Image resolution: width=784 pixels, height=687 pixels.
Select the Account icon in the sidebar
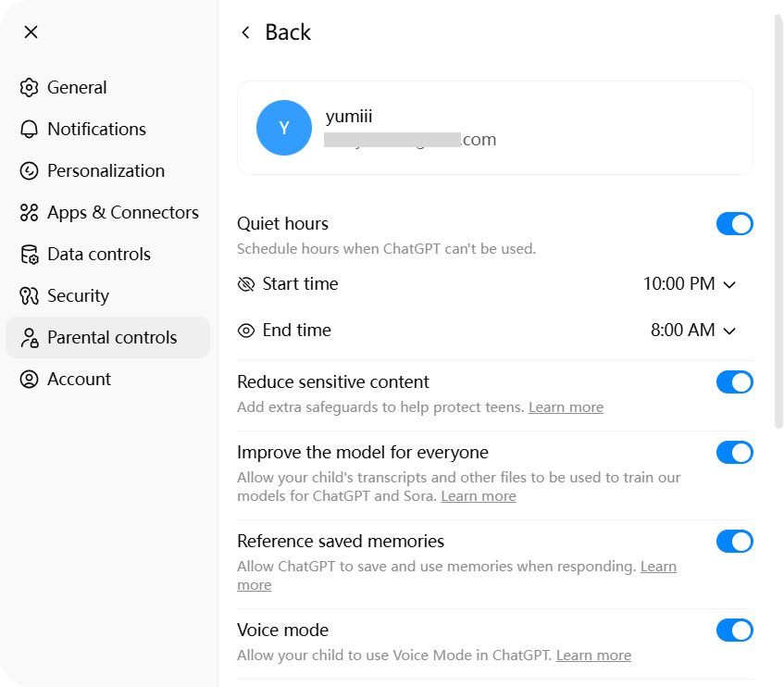29,379
